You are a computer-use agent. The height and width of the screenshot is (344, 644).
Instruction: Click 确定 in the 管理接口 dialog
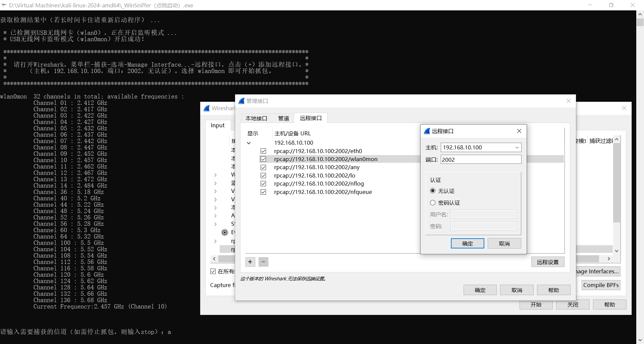pos(480,290)
